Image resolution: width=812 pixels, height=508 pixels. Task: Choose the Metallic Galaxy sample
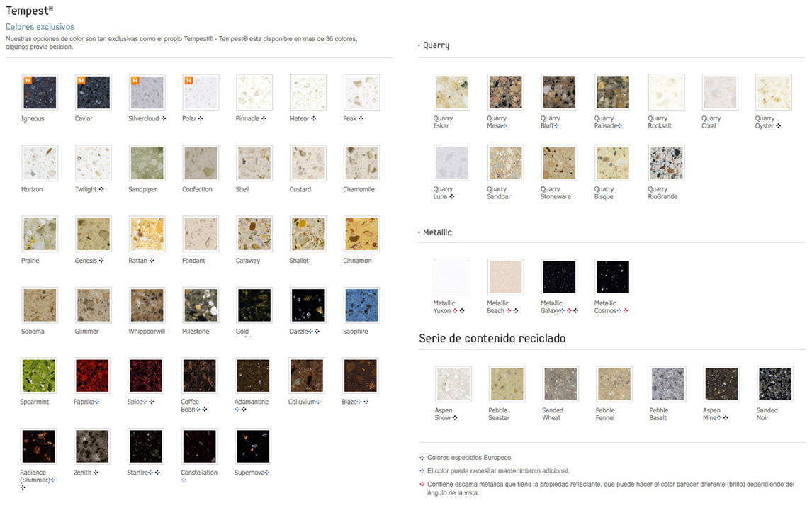click(x=559, y=277)
